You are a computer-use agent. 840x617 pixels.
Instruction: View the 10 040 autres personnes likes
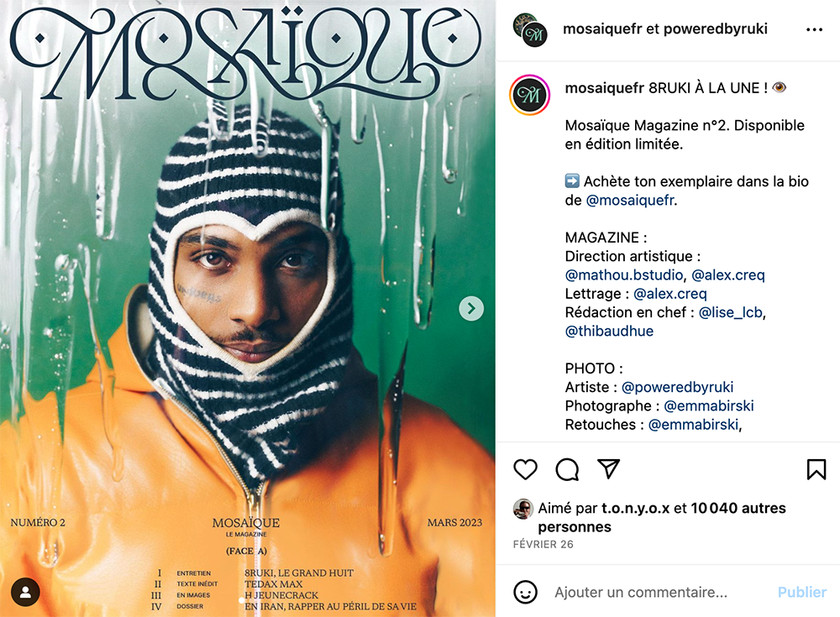(x=662, y=517)
